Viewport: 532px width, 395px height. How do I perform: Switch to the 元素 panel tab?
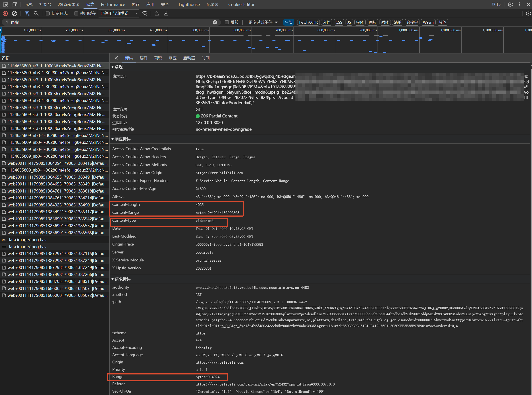pyautogui.click(x=29, y=4)
